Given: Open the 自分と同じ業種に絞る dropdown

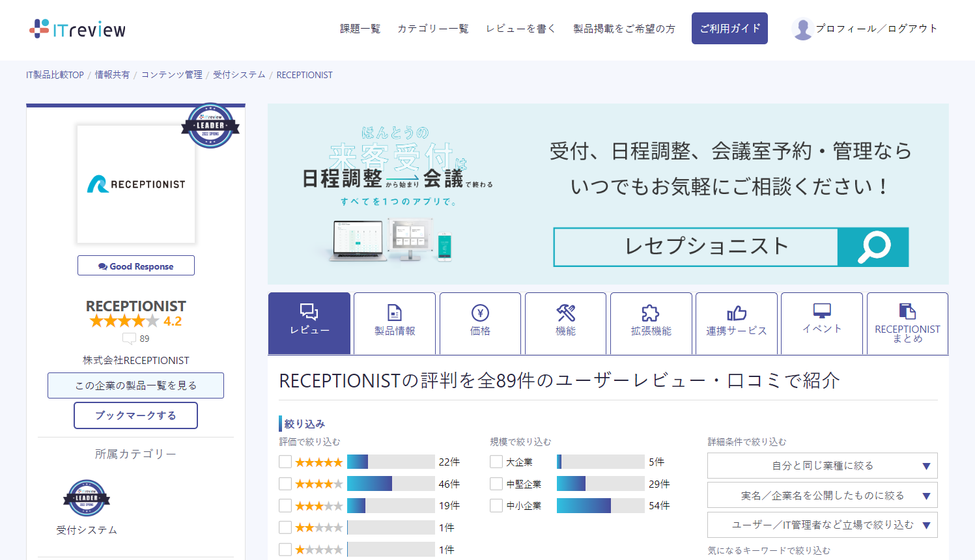Looking at the screenshot, I should pyautogui.click(x=822, y=466).
